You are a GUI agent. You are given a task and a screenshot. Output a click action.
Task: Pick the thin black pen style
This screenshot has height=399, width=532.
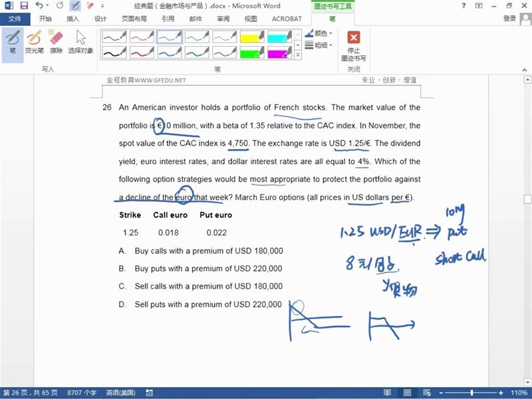tap(114, 37)
